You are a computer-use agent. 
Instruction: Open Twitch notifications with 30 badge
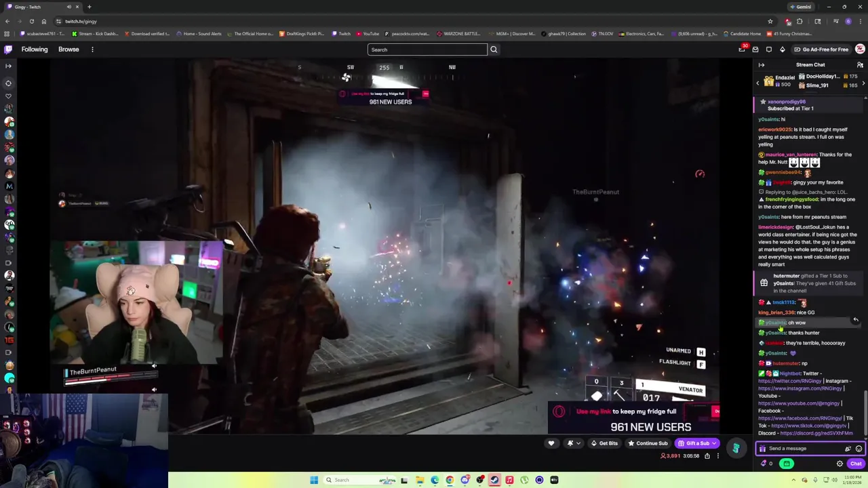tap(742, 49)
